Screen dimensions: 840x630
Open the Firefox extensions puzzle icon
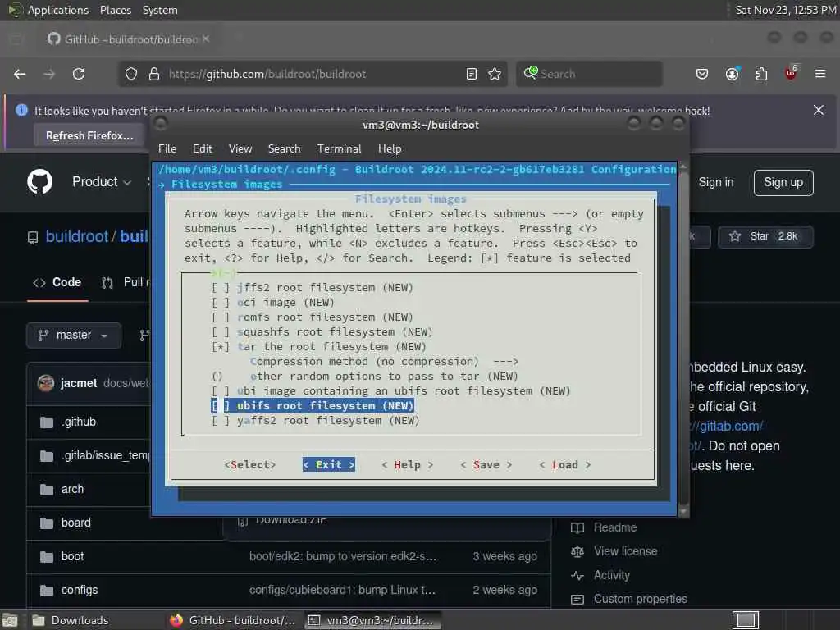(761, 74)
